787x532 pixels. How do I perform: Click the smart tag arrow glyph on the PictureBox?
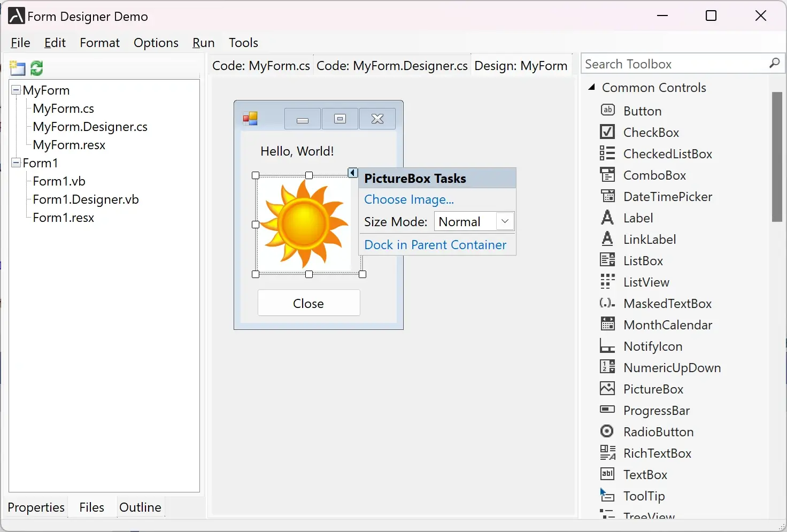[352, 173]
